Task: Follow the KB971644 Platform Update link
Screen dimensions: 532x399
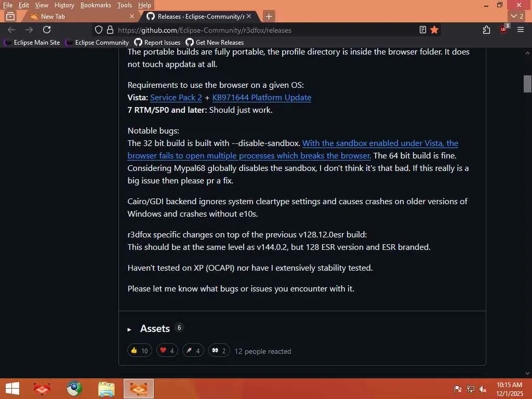Action: [262, 97]
